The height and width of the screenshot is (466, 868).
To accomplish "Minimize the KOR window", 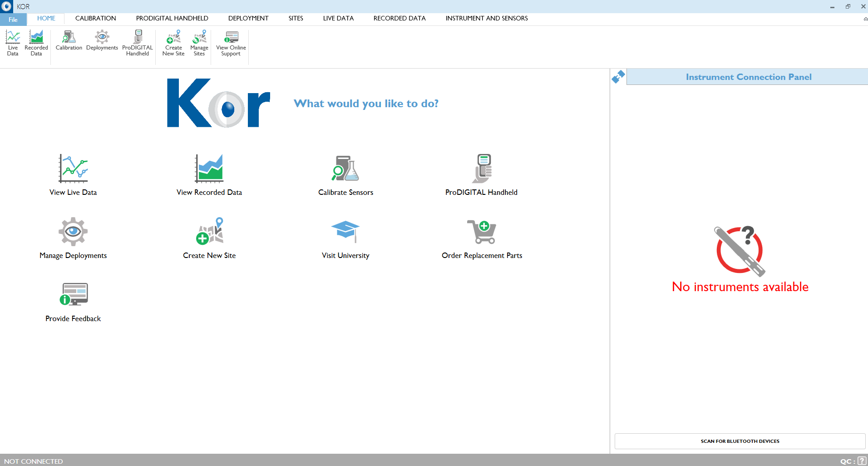I will point(832,6).
